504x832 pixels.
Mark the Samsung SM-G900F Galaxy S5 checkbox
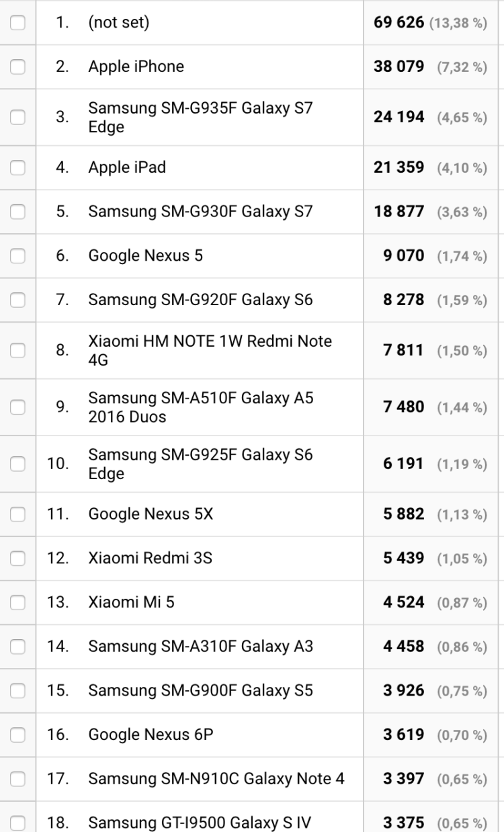pyautogui.click(x=17, y=691)
